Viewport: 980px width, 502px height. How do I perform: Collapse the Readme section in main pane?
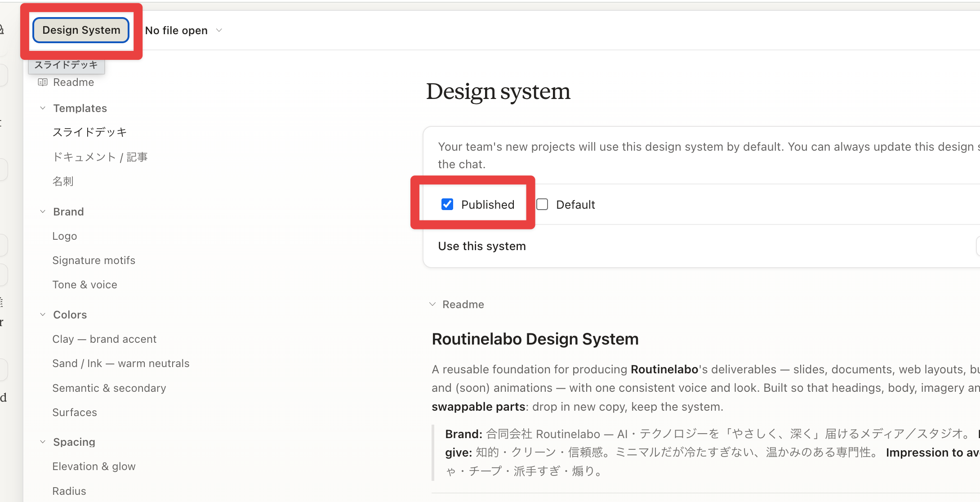tap(432, 304)
